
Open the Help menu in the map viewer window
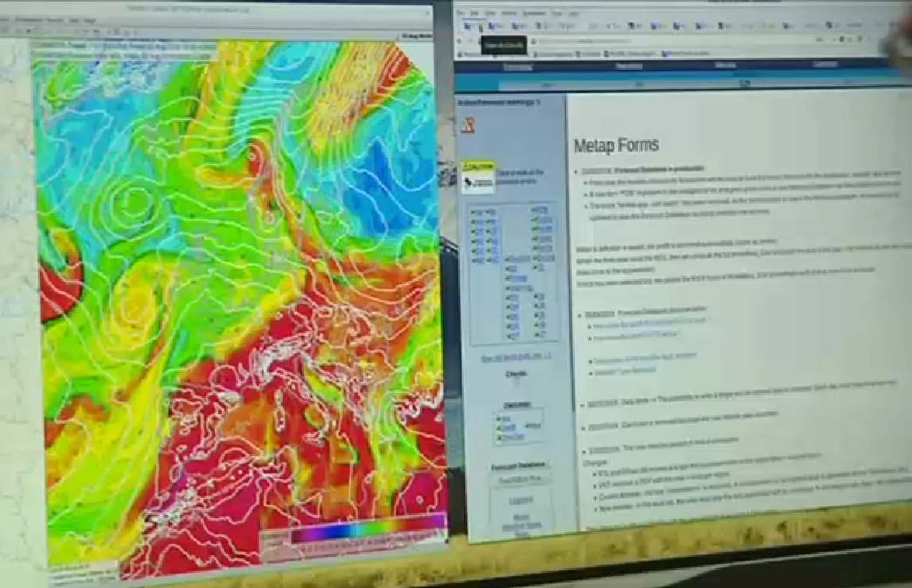(x=90, y=21)
